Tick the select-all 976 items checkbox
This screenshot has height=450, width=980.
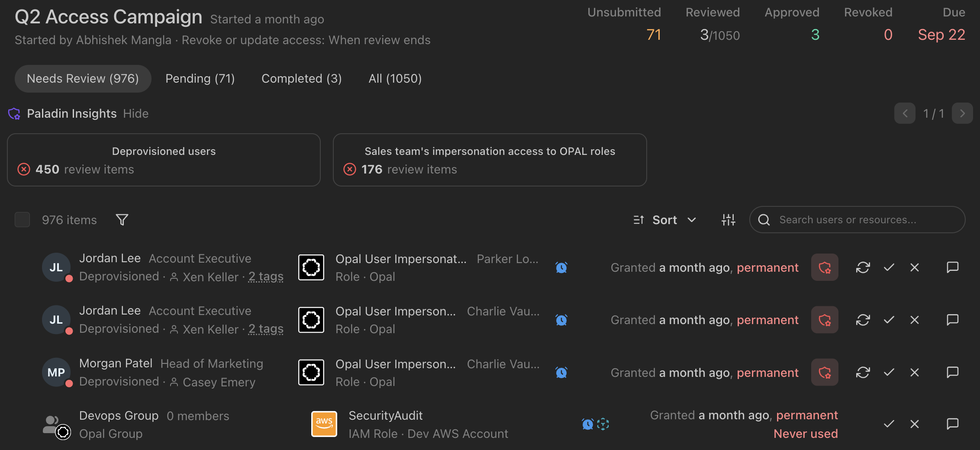(22, 220)
